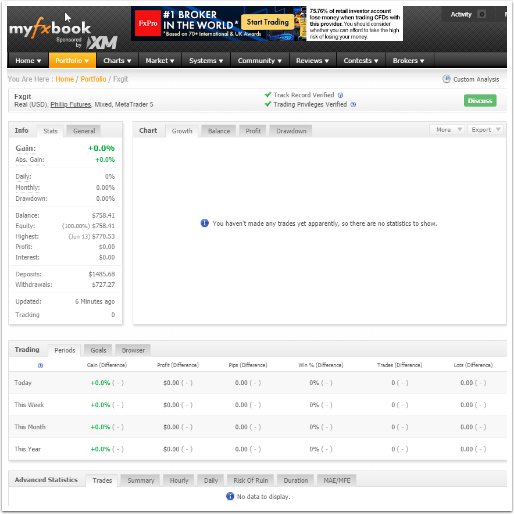514x514 pixels.
Task: Switch to the Goals tab in Trading
Action: pos(98,350)
